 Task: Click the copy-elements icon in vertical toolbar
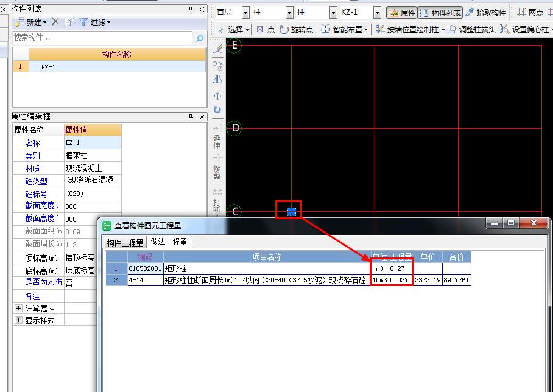click(x=217, y=66)
